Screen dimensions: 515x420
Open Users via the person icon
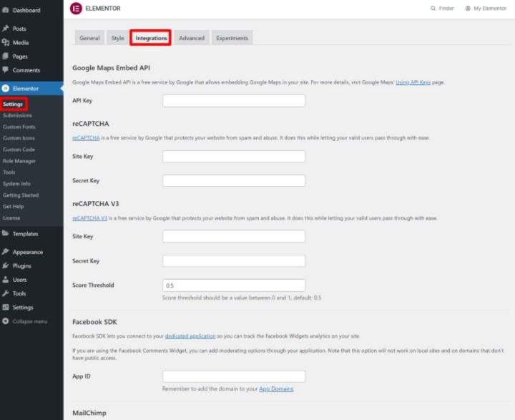click(x=6, y=280)
